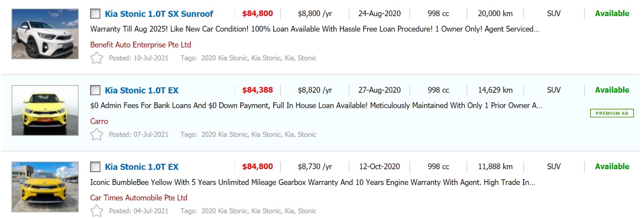644x218 pixels.
Task: Open Kia Stonic 1.0T EX listing with 11,888 km
Action: tap(142, 167)
